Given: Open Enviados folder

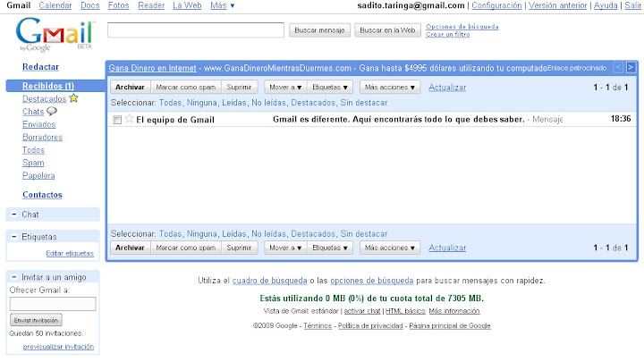Looking at the screenshot, I should 38,124.
